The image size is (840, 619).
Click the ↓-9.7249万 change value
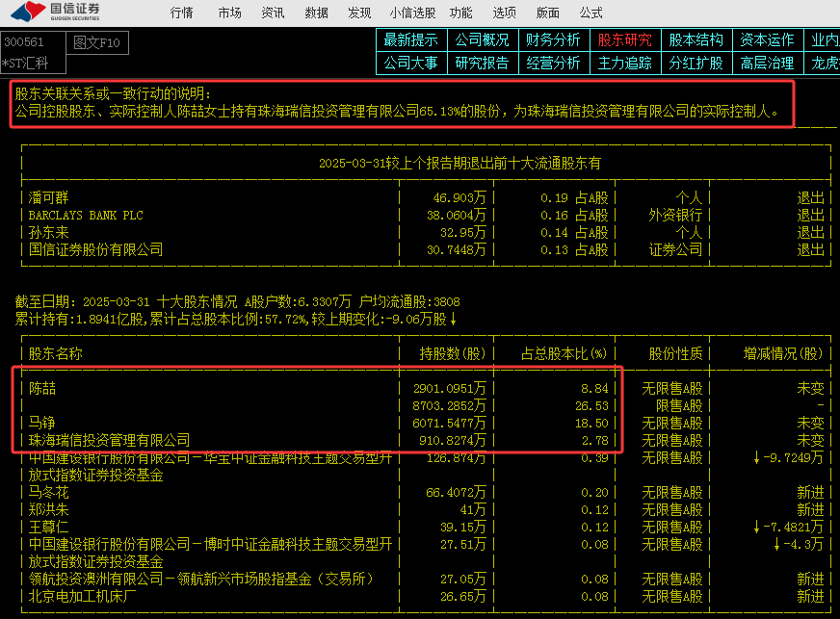coord(788,458)
